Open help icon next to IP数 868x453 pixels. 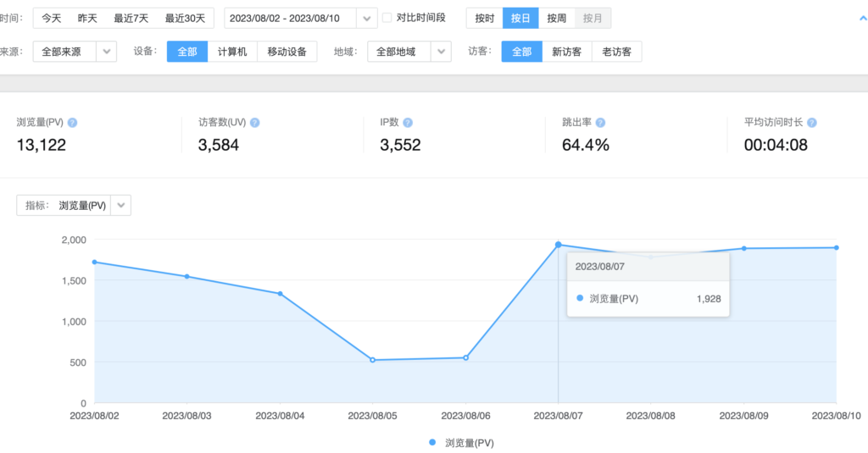[x=408, y=123]
